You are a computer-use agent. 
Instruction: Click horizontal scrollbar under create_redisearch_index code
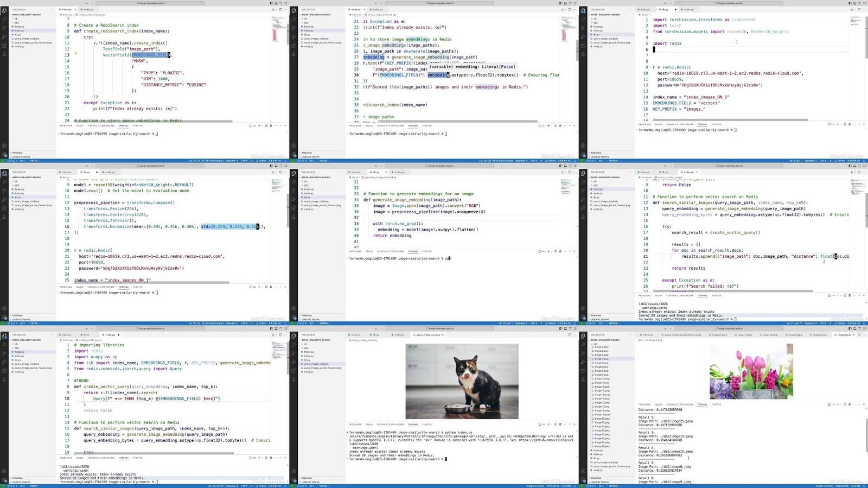(153, 121)
